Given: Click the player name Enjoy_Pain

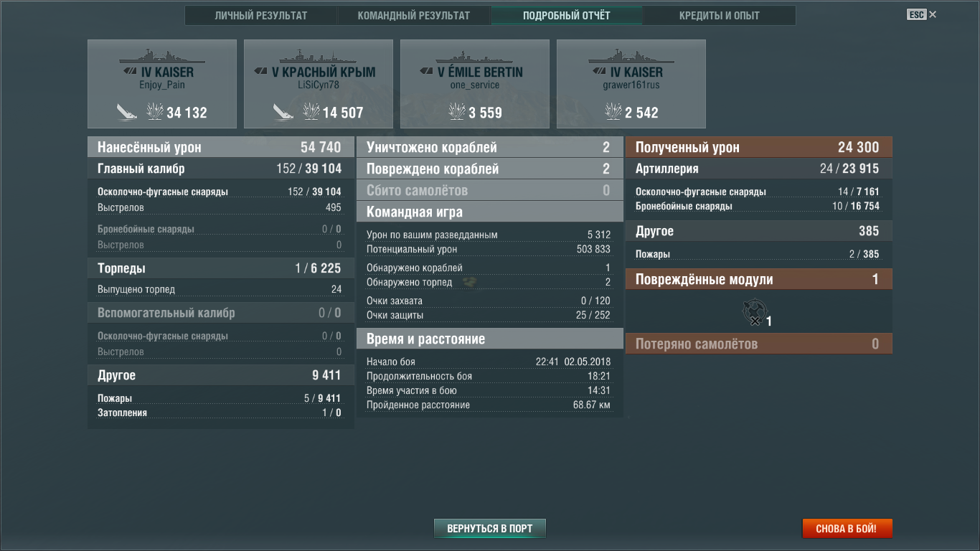Looking at the screenshot, I should 162,85.
